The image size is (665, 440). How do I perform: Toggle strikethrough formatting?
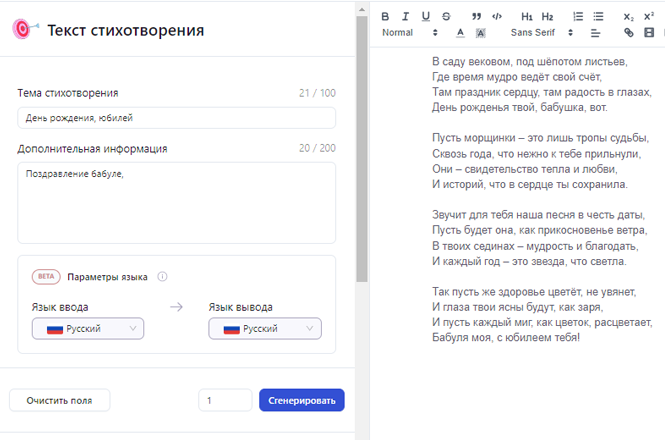pyautogui.click(x=446, y=17)
